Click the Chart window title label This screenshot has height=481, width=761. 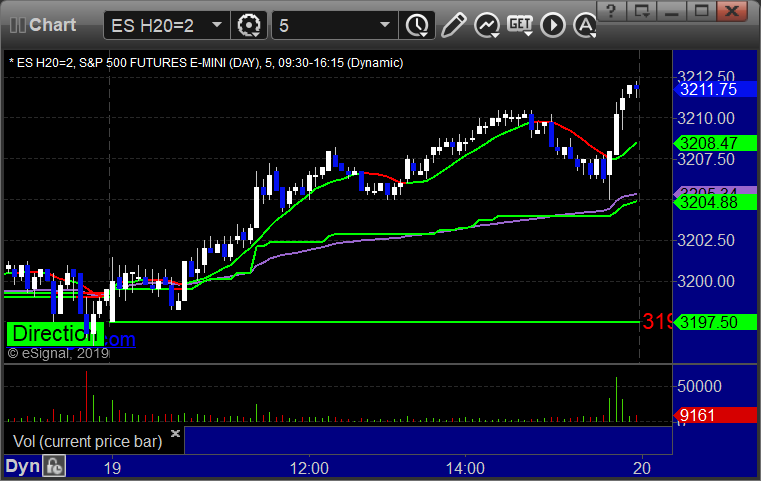click(52, 25)
